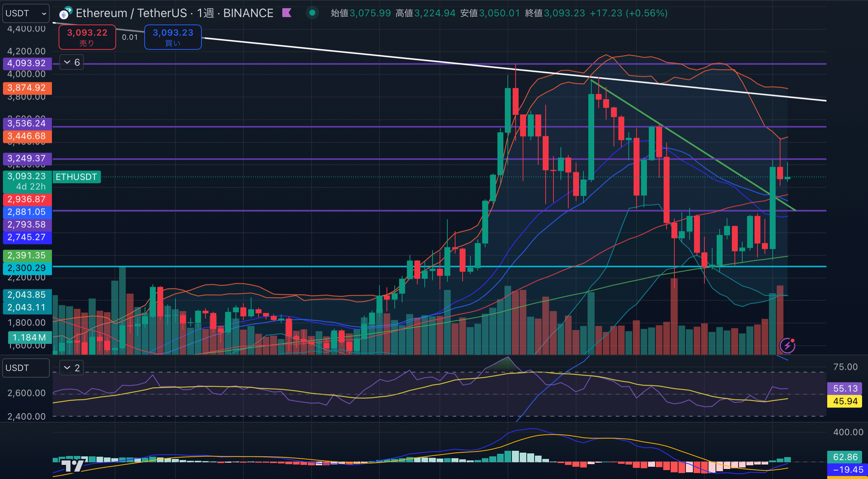Open Ethereum / TetherUS symbol title
The width and height of the screenshot is (868, 479).
[174, 13]
